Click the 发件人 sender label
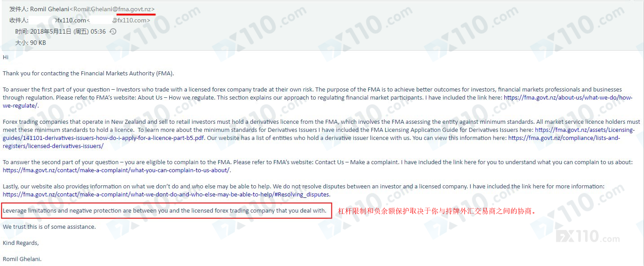This screenshot has height=266, width=644. [x=18, y=9]
